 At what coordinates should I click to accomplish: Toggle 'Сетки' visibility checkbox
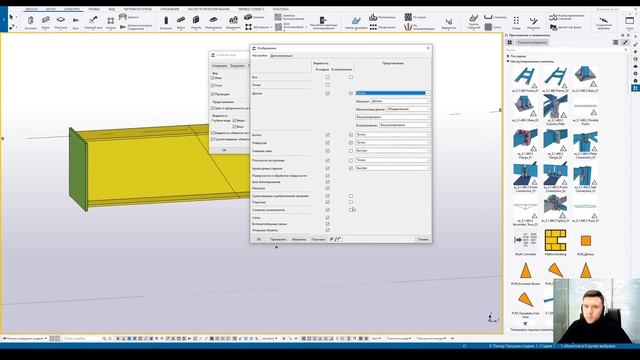(x=327, y=218)
